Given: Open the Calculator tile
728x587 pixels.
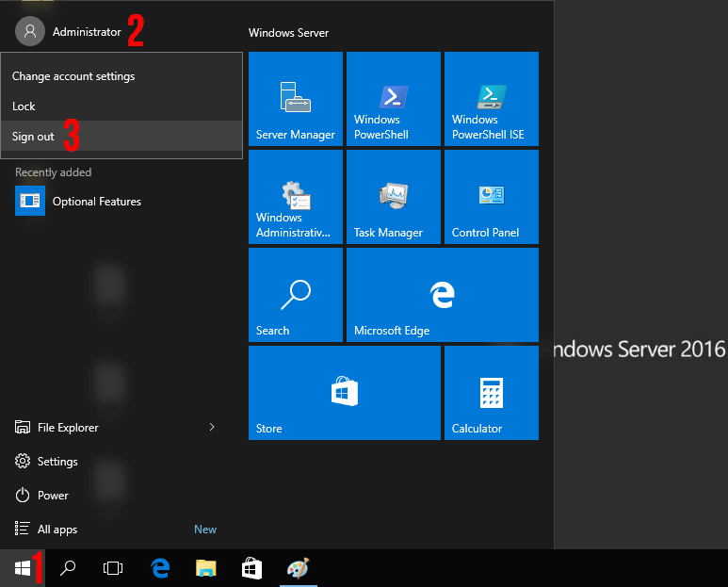Looking at the screenshot, I should [492, 393].
